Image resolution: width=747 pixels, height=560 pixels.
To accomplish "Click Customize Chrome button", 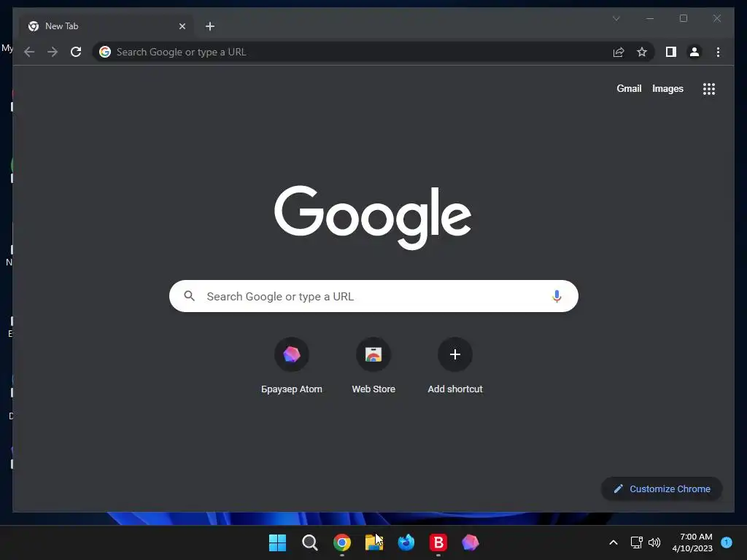I will coord(662,489).
